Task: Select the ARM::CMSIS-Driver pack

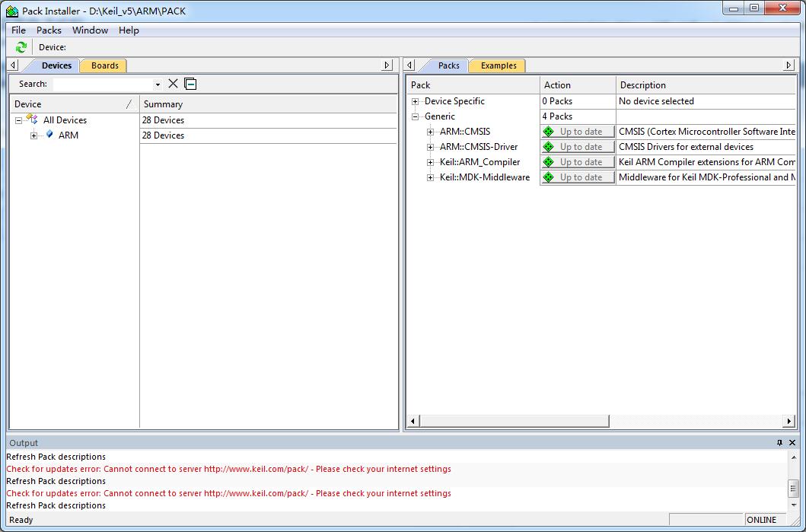Action: (x=479, y=146)
